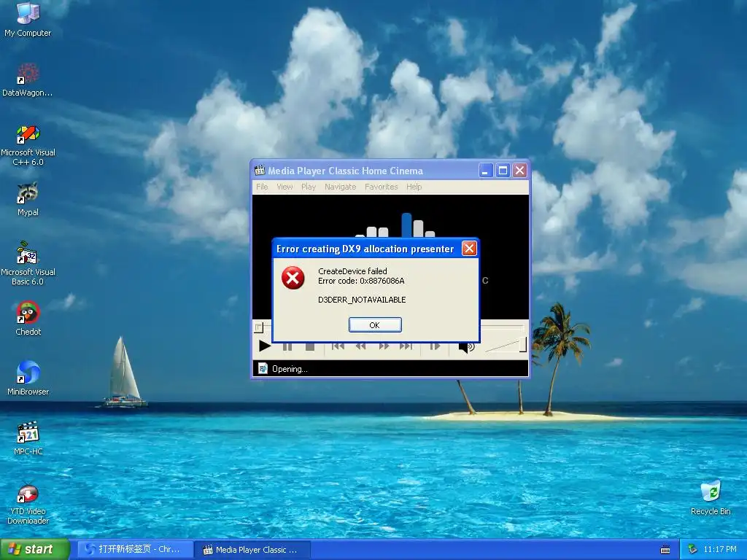Maximize the Media Player Classic window
The width and height of the screenshot is (747, 560).
[503, 171]
